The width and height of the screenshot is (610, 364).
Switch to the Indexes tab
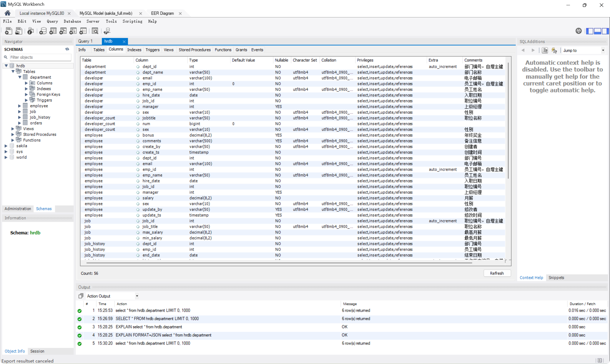point(134,50)
